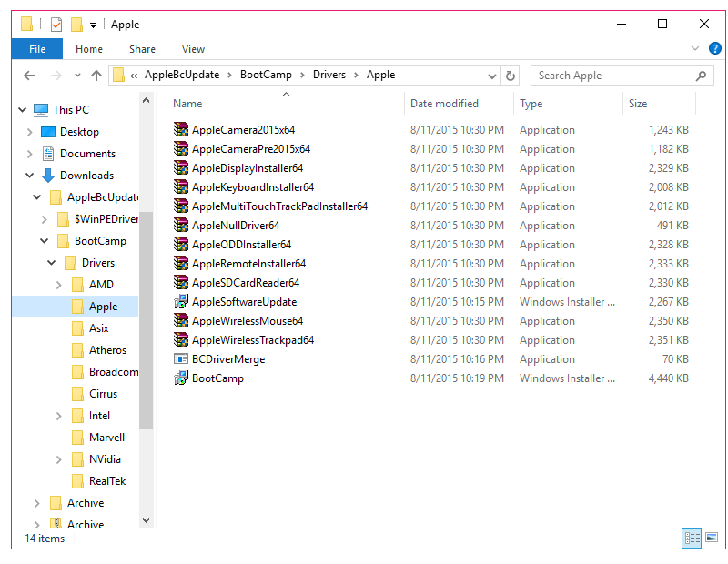Click New folder quick access icon
The image size is (728, 564).
76,25
